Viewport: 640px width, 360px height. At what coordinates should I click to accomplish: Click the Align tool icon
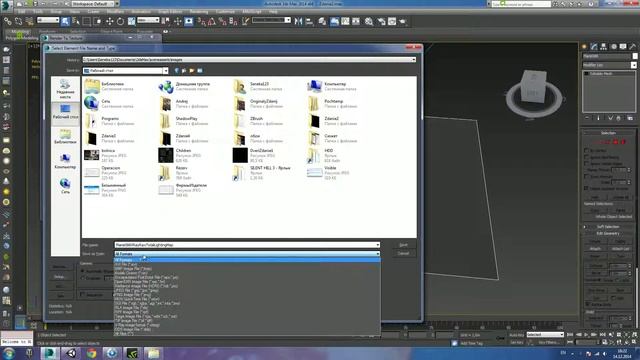[x=309, y=21]
